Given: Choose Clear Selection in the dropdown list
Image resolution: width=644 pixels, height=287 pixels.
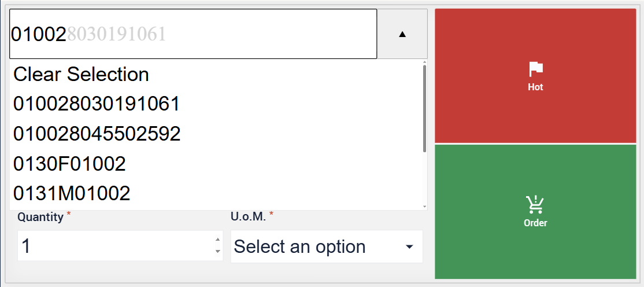Looking at the screenshot, I should click(82, 74).
